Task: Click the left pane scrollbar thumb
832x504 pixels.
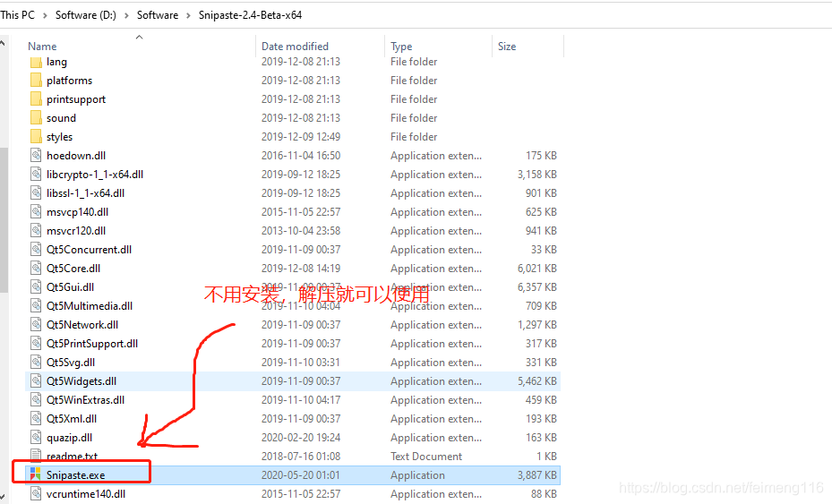Action: [4, 220]
